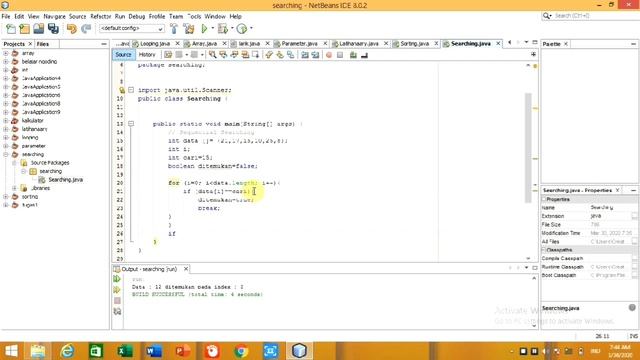The height and width of the screenshot is (360, 640).
Task: Click the Comment editor toolbar icon
Action: (353, 55)
